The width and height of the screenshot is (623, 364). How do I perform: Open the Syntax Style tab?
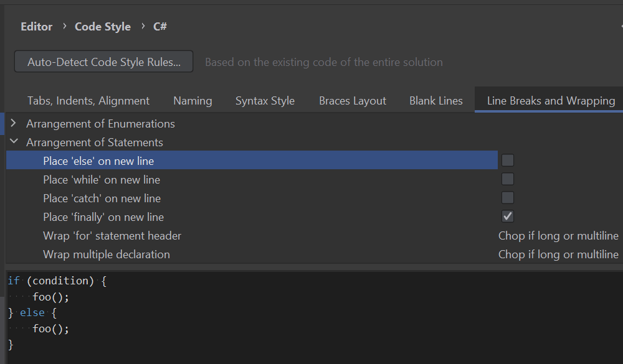tap(265, 101)
